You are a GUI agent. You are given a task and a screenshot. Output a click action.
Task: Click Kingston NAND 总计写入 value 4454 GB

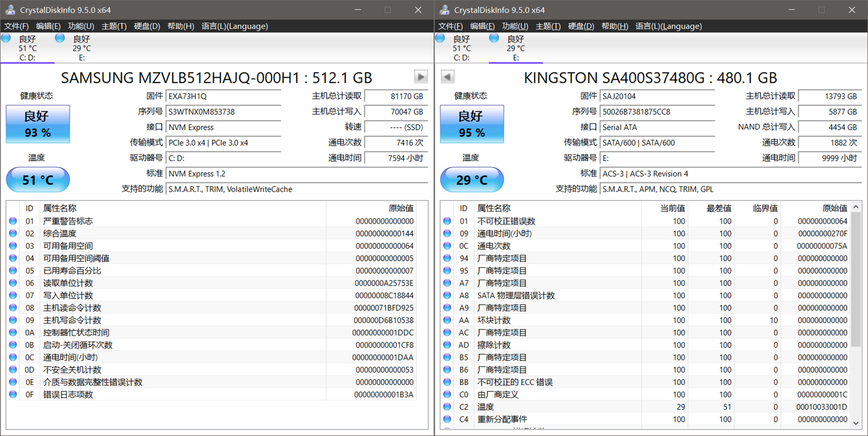pyautogui.click(x=830, y=127)
